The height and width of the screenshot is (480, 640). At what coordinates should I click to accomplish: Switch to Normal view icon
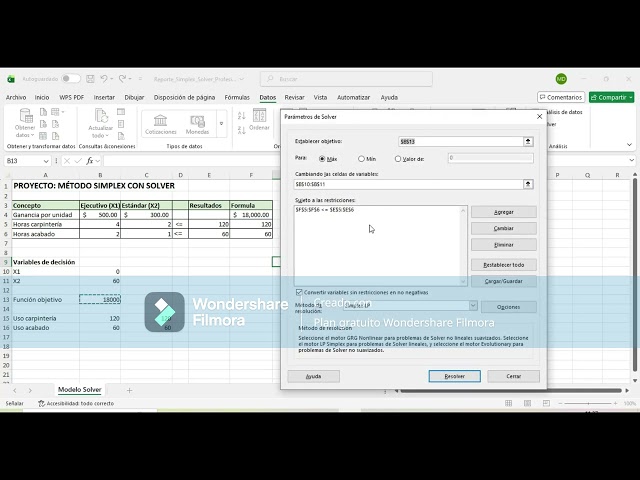point(509,403)
